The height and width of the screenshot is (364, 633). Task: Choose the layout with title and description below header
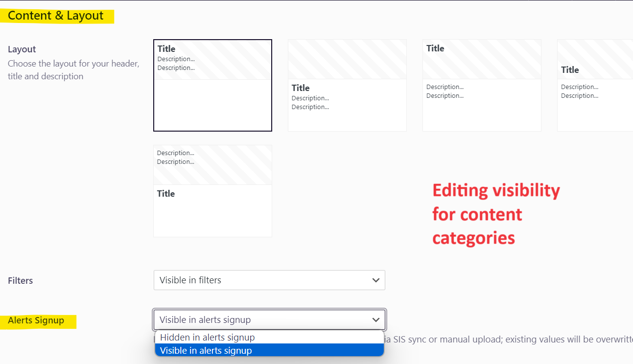pos(347,86)
